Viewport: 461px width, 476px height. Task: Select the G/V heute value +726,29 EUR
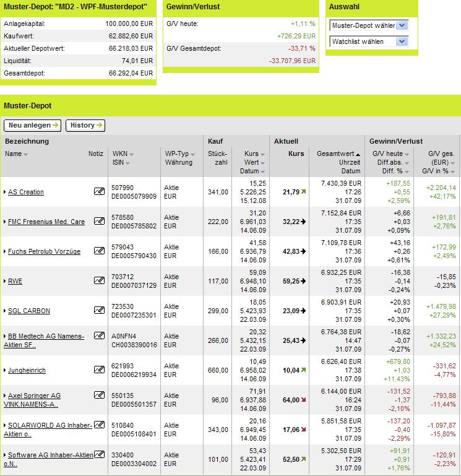pyautogui.click(x=296, y=36)
